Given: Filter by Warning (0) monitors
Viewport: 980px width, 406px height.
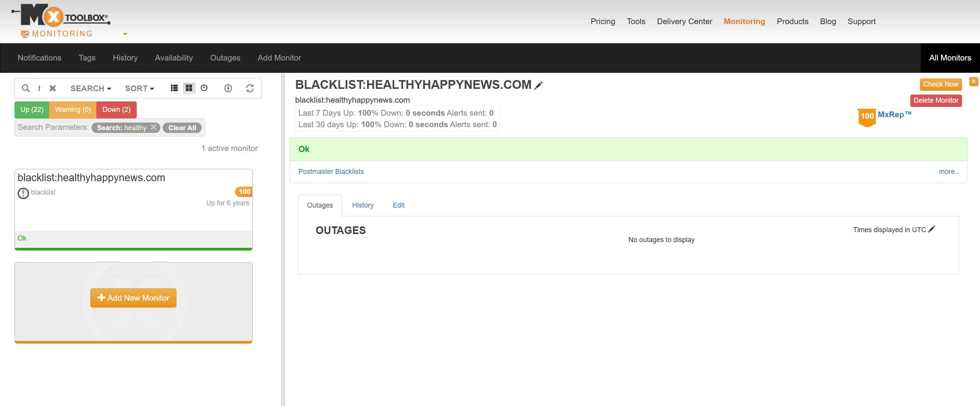Looking at the screenshot, I should pyautogui.click(x=73, y=110).
